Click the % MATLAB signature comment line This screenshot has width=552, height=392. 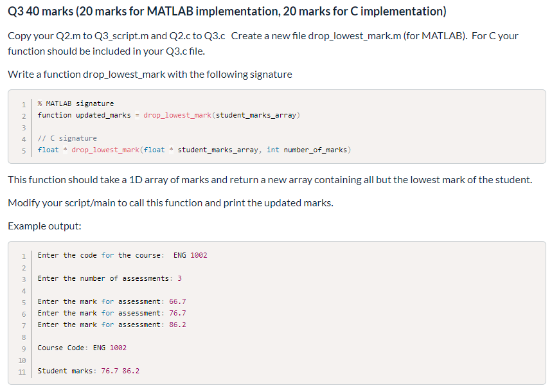(x=75, y=103)
